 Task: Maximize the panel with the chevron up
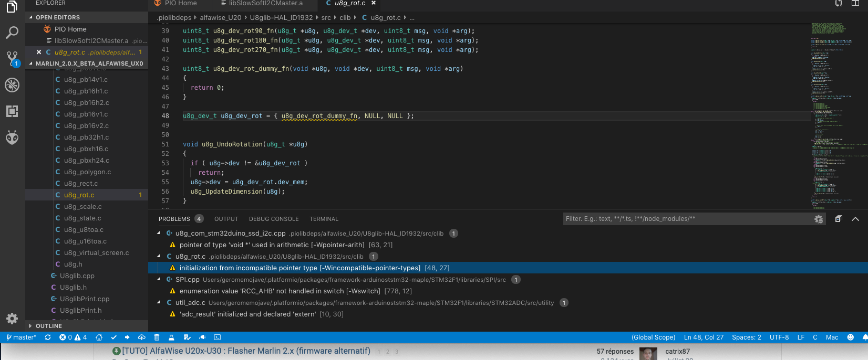pos(855,219)
